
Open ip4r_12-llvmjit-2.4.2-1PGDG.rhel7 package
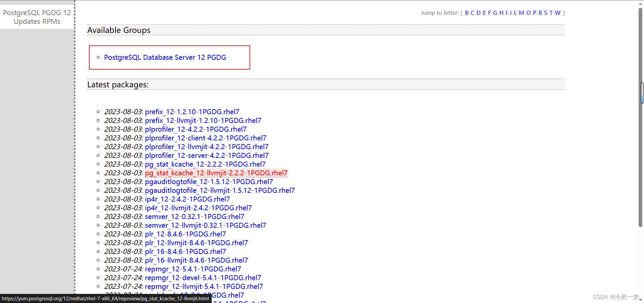coord(198,208)
